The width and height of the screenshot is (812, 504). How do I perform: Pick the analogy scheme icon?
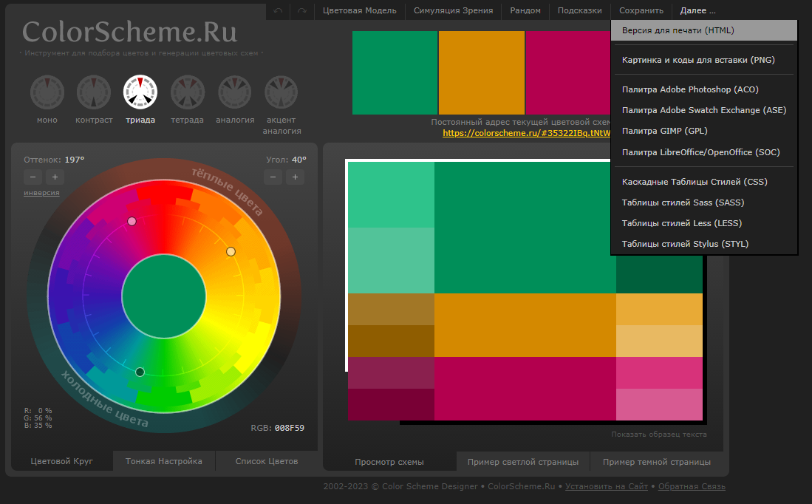(235, 92)
